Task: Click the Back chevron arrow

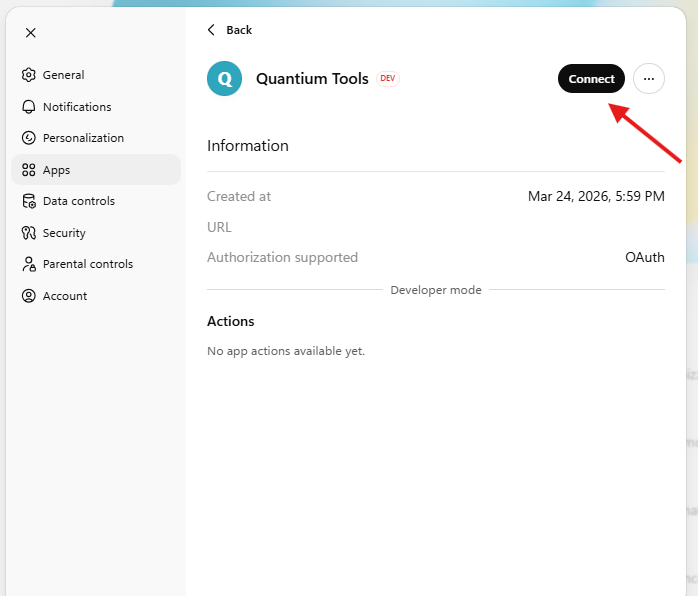Action: (x=211, y=30)
